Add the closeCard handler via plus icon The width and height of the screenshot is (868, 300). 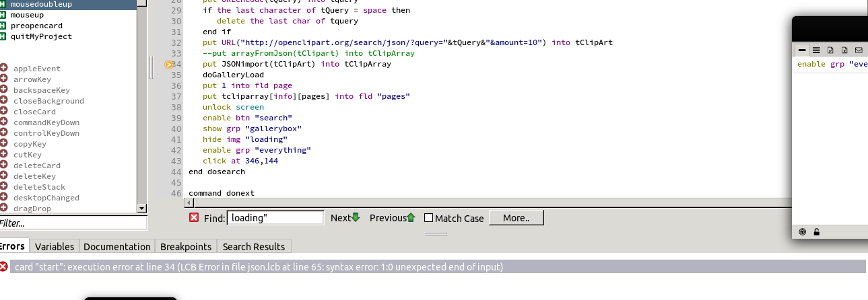(x=4, y=112)
